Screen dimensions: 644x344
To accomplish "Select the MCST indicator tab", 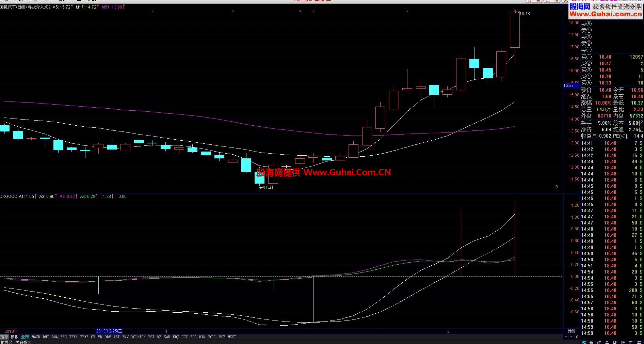I will [232, 337].
